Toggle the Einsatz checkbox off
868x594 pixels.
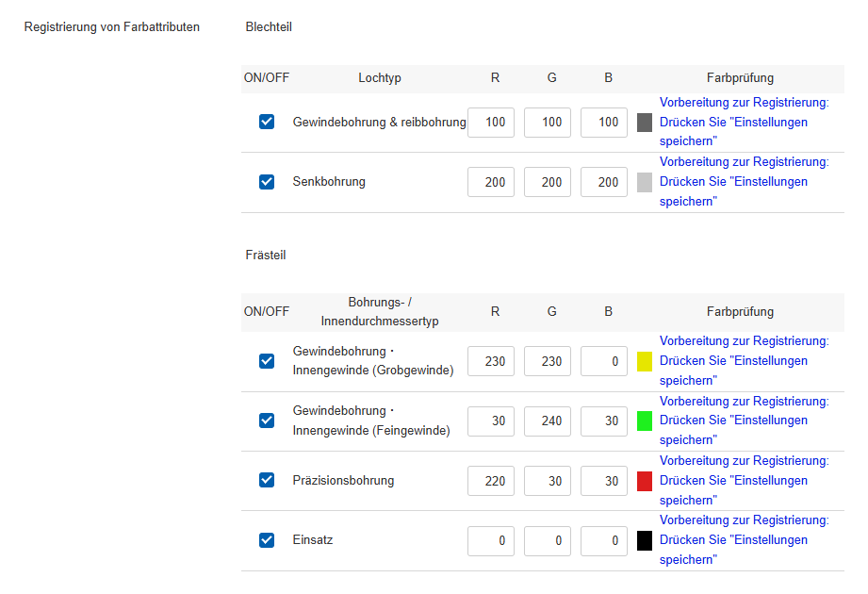point(267,540)
